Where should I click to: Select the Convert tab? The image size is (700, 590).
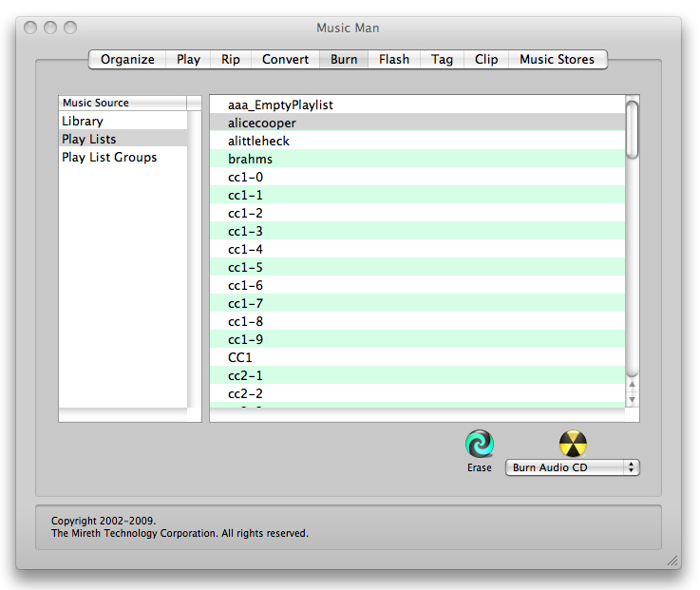click(285, 59)
